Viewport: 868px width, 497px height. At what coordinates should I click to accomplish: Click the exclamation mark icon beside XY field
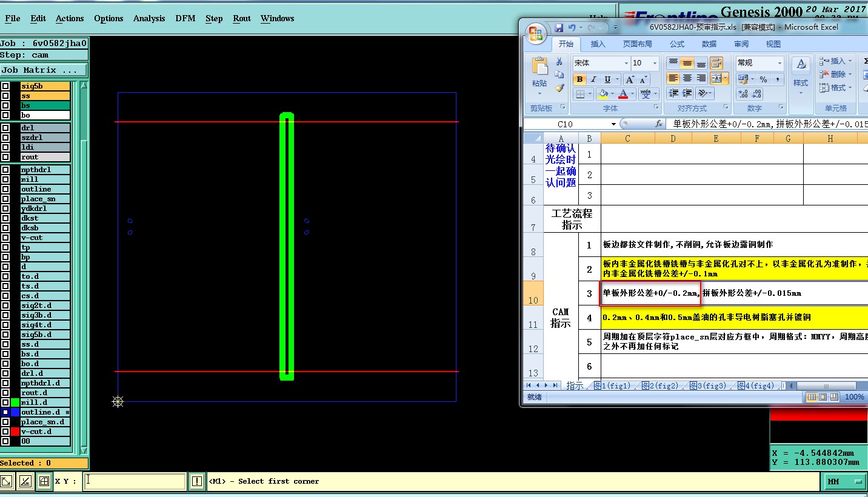(197, 481)
